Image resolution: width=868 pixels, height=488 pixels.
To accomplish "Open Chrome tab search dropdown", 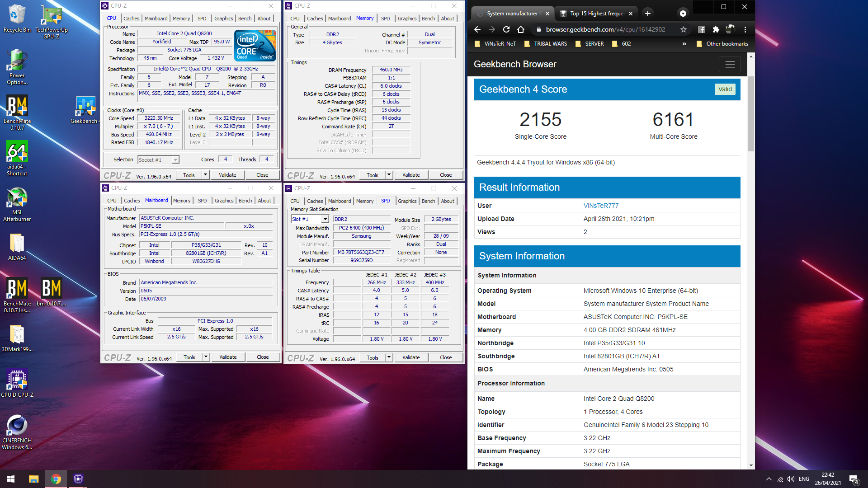I will pos(683,14).
